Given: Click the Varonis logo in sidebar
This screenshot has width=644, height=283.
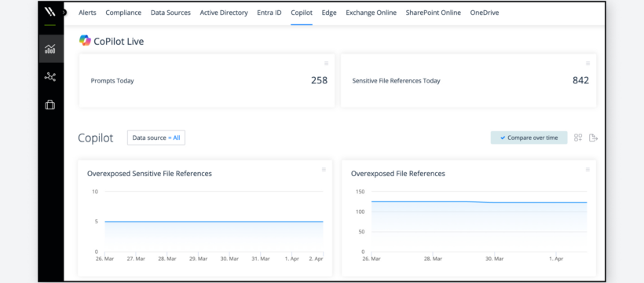Looking at the screenshot, I should click(49, 12).
